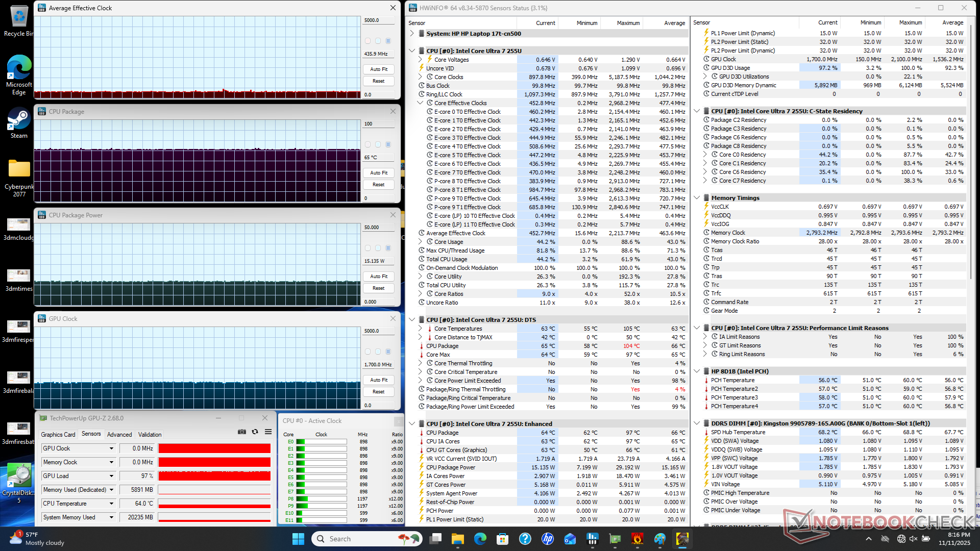Viewport: 980px width, 551px height.
Task: Switch to the Graphics Card tab
Action: [58, 435]
